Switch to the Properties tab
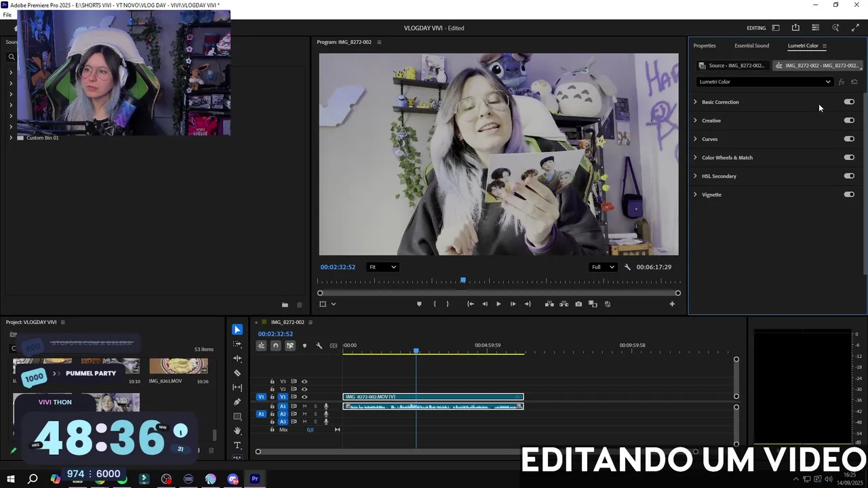Screen dimensions: 868x488 pyautogui.click(x=705, y=45)
